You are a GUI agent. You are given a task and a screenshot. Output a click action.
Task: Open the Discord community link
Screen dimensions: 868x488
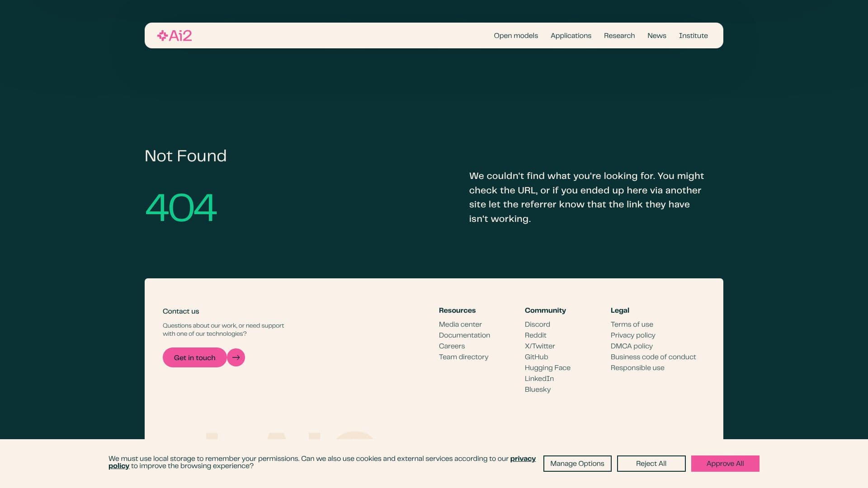click(538, 324)
